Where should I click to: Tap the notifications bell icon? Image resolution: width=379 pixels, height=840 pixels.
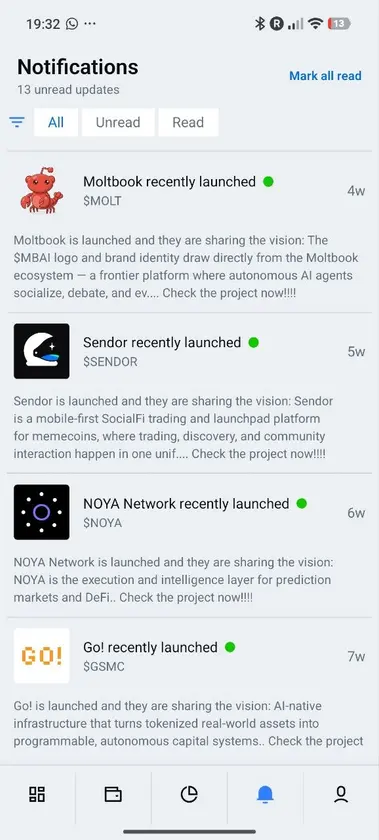265,794
